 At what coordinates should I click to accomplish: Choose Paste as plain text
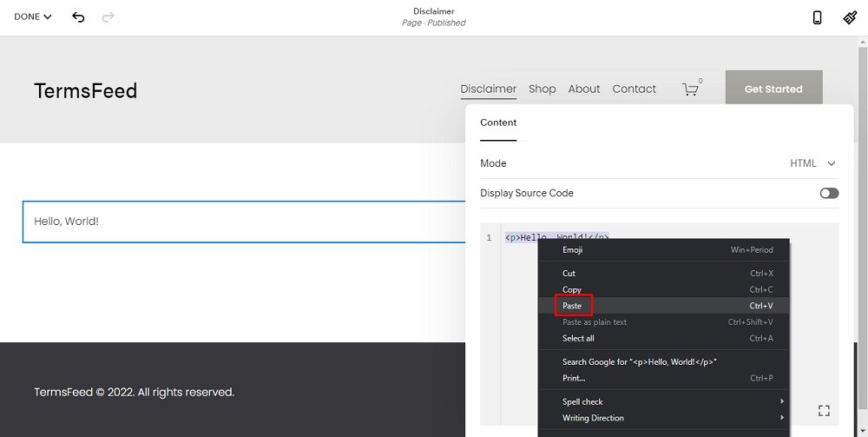663,321
